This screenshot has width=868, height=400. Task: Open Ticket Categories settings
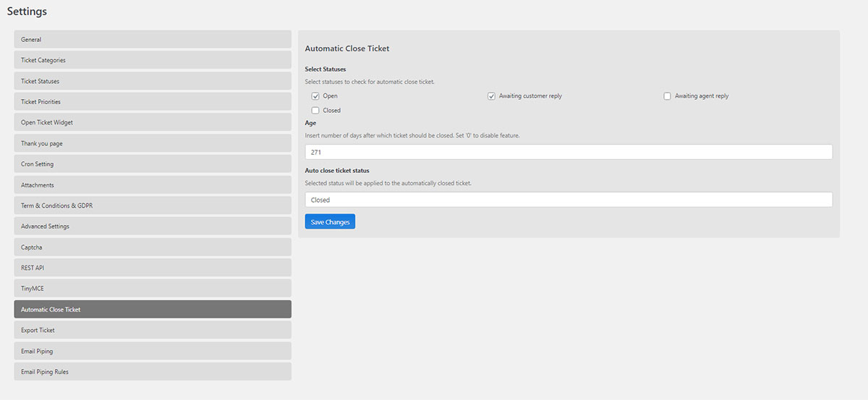153,60
